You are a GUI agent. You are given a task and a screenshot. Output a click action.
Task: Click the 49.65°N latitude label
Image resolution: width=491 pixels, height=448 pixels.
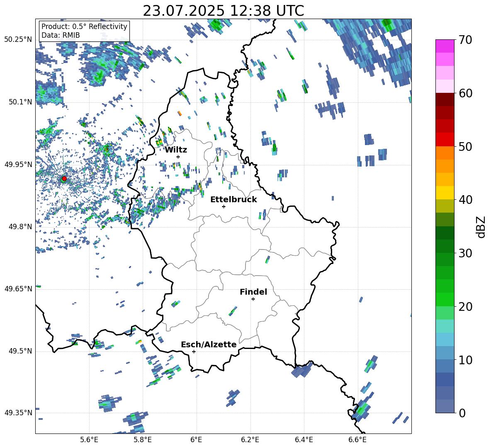pyautogui.click(x=18, y=289)
